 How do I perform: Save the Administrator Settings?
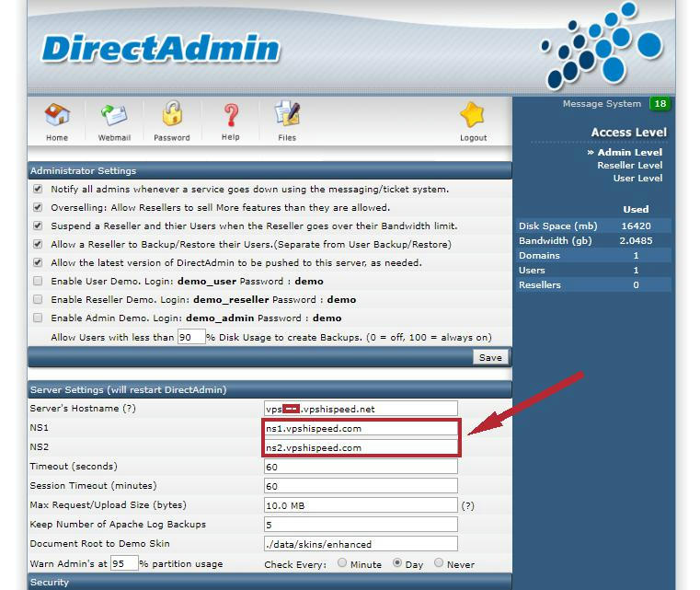490,357
